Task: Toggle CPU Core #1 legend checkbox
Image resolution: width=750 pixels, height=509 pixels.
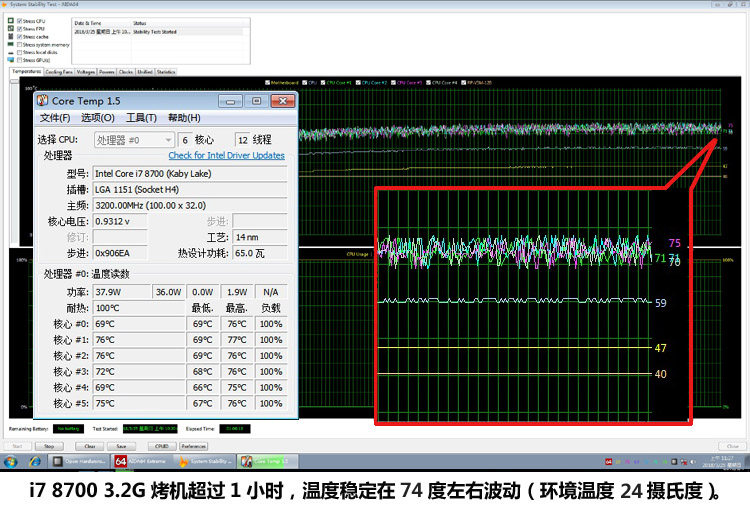Action: point(323,82)
